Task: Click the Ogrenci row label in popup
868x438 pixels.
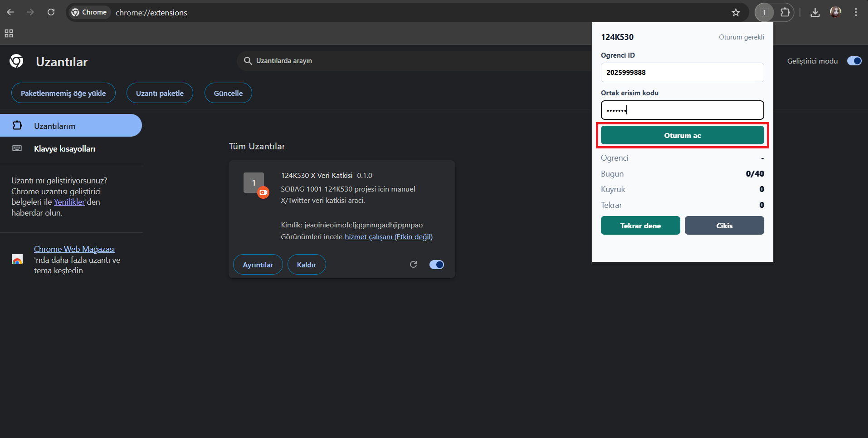Action: point(614,158)
